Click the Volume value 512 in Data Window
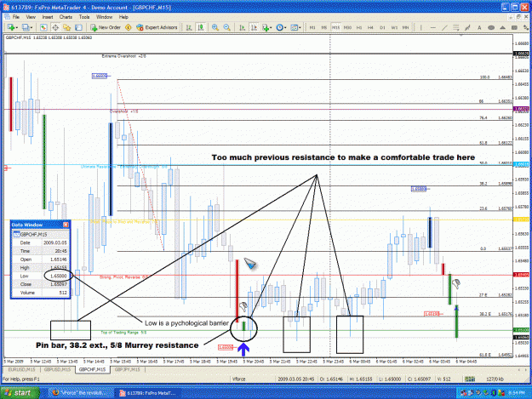Viewport: 532px width, 399px height. pyautogui.click(x=63, y=292)
